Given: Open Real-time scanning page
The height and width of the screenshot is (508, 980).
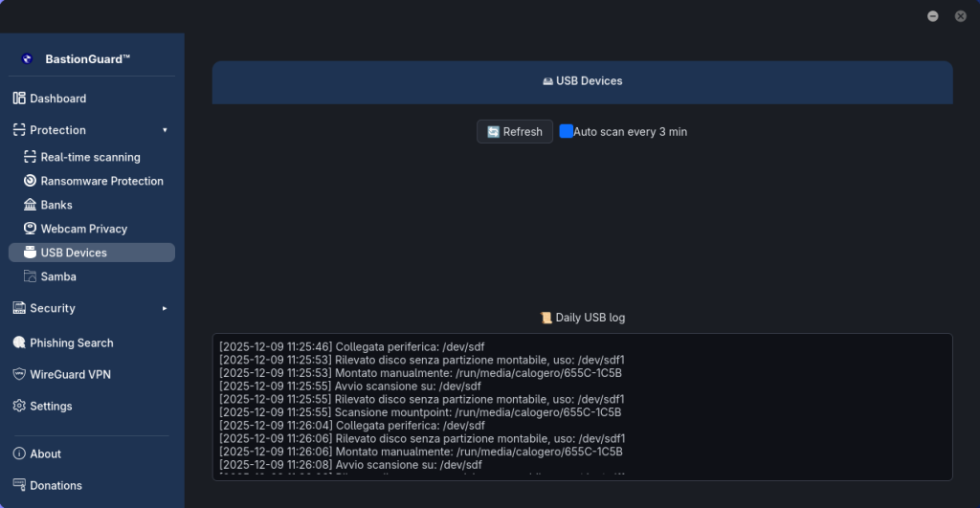Looking at the screenshot, I should point(92,157).
